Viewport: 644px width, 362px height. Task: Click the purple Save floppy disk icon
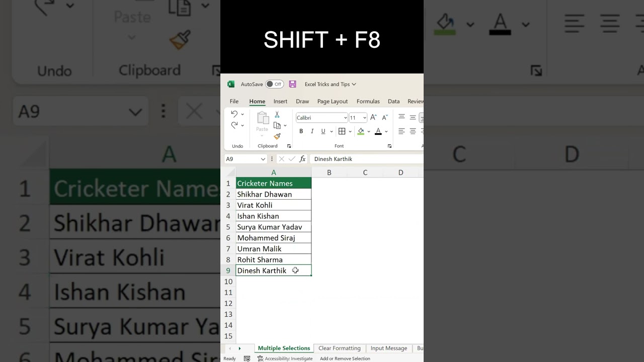pos(292,84)
